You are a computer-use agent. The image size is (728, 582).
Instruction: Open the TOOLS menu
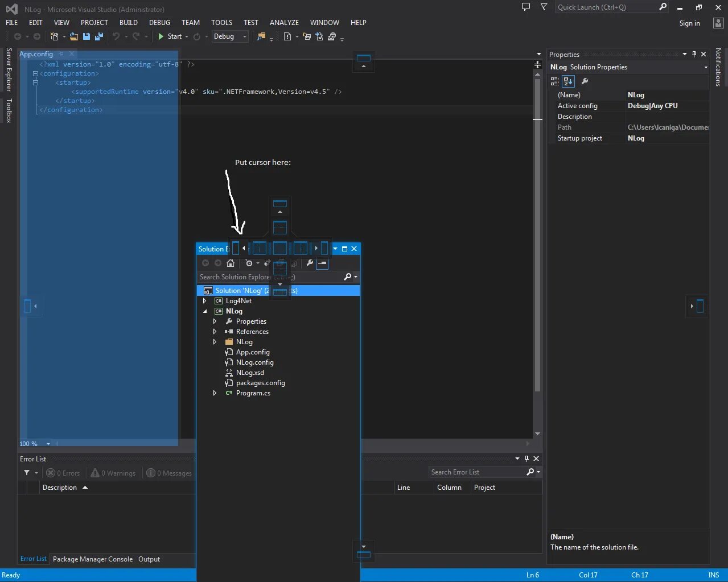(x=222, y=23)
